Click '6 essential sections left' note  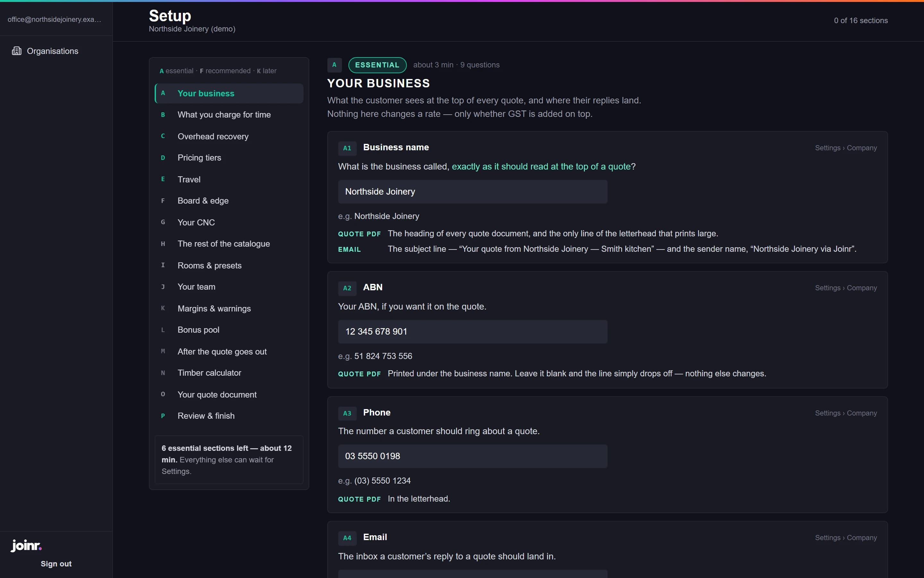pos(229,460)
